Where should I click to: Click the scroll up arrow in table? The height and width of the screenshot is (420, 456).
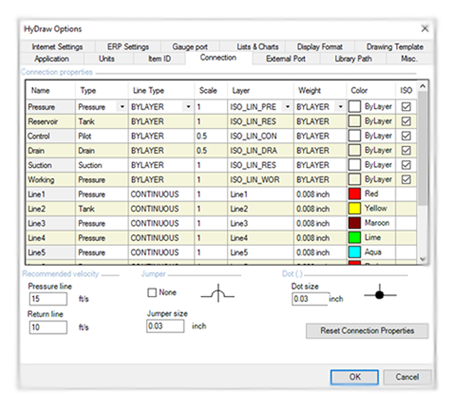tap(423, 86)
